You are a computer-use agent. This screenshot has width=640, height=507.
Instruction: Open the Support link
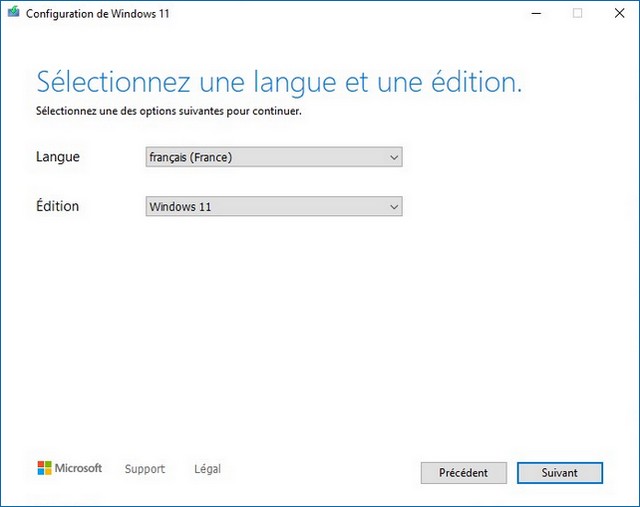pos(144,469)
